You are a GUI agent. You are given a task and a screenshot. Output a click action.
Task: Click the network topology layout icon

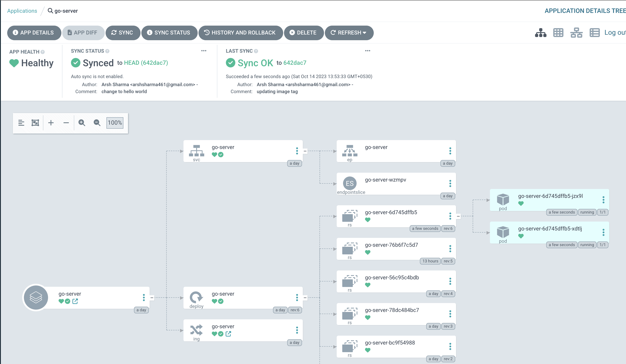[x=577, y=33]
